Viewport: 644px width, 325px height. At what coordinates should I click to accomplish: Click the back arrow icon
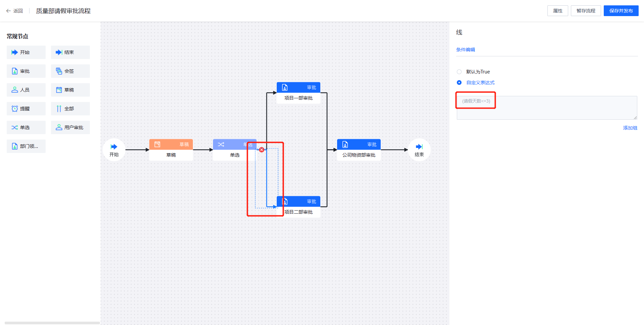[x=8, y=11]
